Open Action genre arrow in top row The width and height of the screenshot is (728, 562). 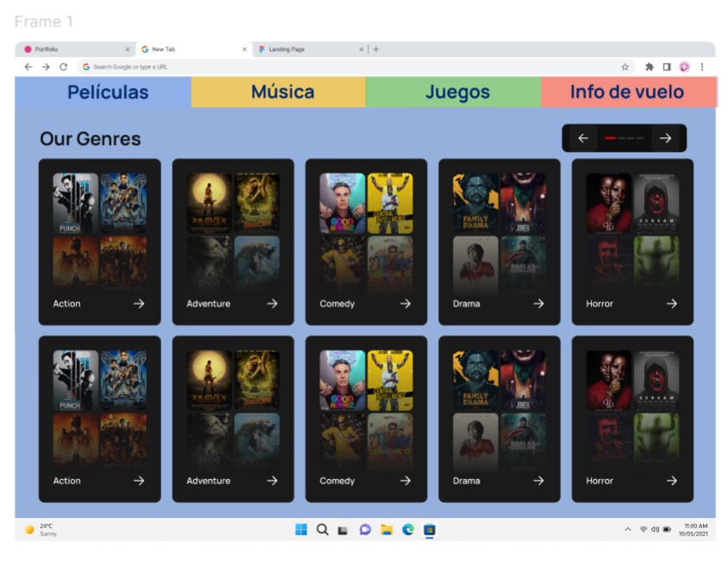[139, 304]
